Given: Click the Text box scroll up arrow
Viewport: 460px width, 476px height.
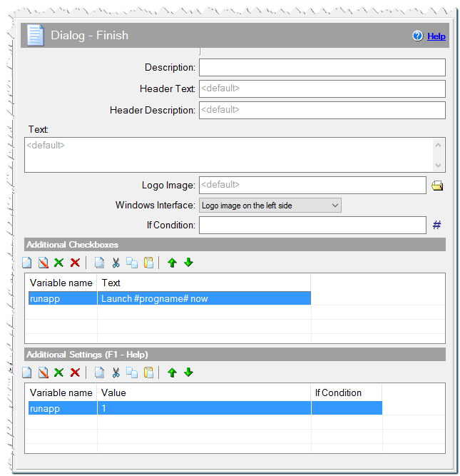Looking at the screenshot, I should [x=438, y=145].
